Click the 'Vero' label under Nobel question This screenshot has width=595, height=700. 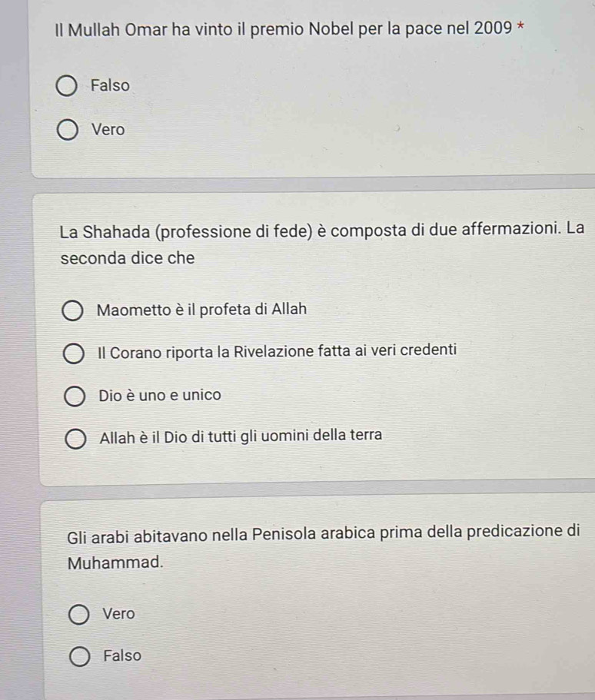pos(108,129)
